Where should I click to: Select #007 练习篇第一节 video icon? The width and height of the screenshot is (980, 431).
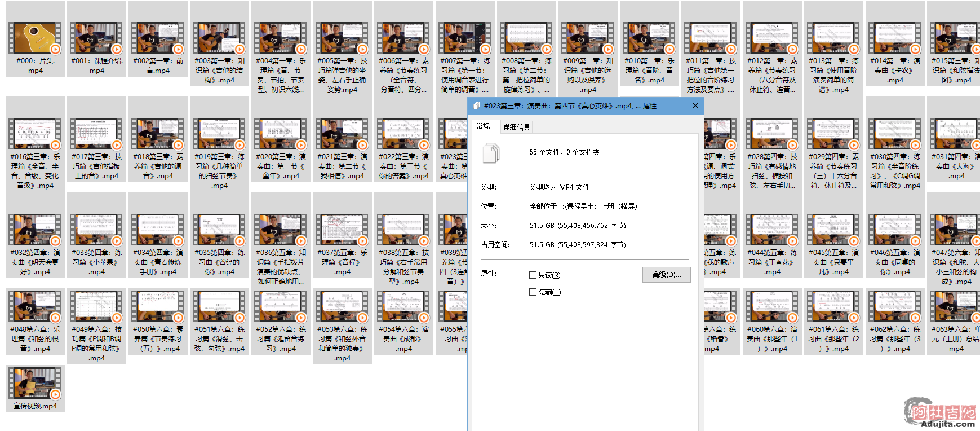click(x=465, y=38)
